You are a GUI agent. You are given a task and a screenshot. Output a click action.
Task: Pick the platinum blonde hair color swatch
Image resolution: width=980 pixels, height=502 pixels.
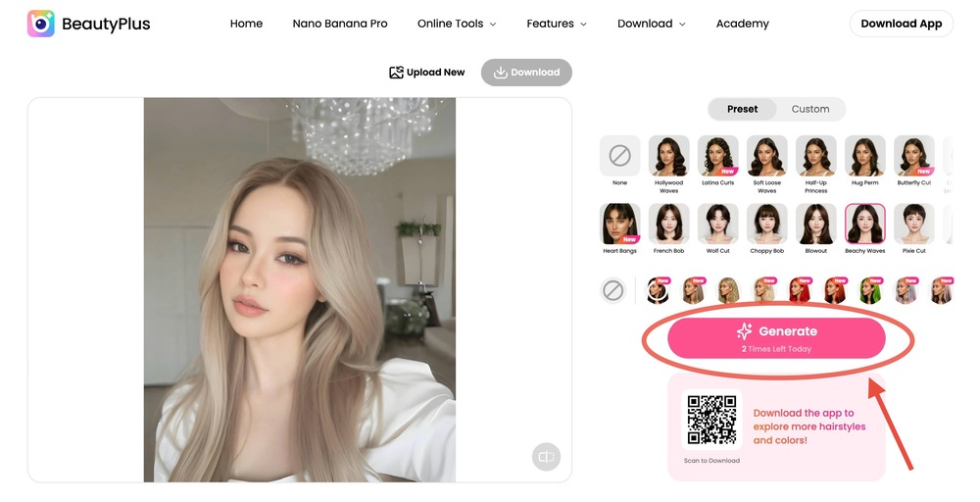[764, 290]
